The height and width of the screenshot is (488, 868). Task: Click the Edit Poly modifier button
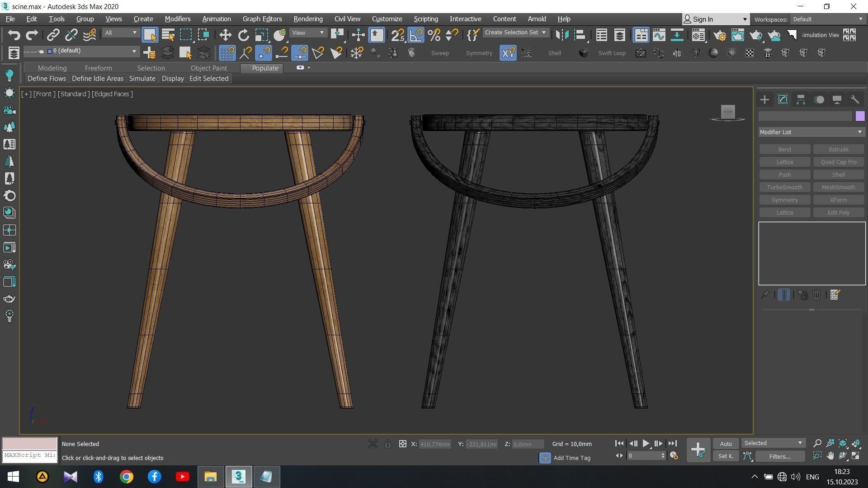pyautogui.click(x=838, y=212)
